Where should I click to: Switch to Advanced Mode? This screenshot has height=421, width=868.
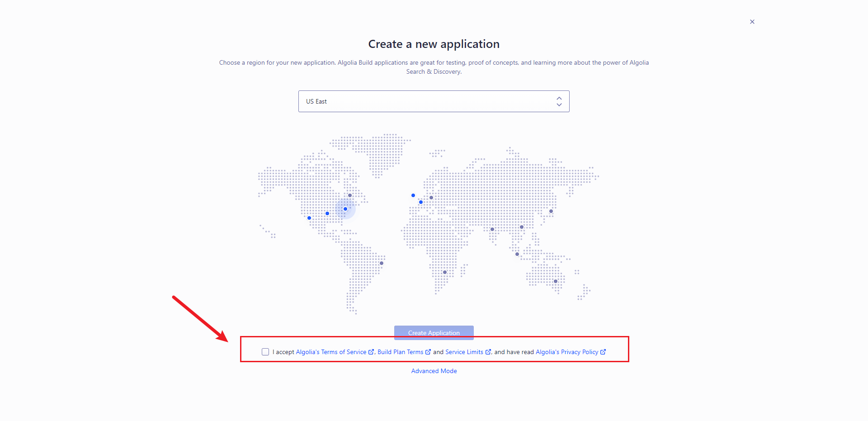[434, 371]
